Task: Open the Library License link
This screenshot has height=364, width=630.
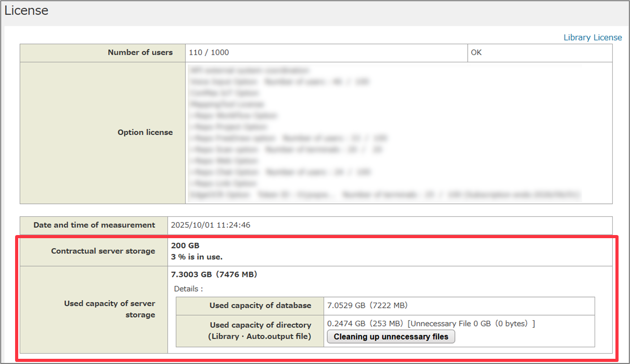Action: click(593, 37)
